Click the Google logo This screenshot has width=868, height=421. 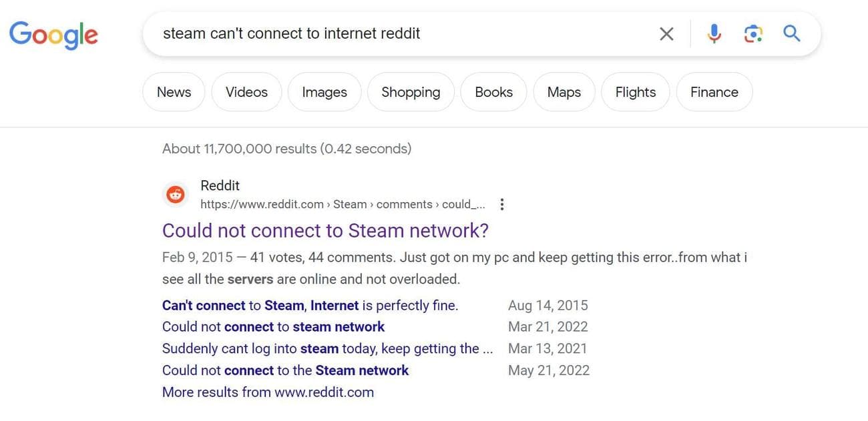[53, 33]
